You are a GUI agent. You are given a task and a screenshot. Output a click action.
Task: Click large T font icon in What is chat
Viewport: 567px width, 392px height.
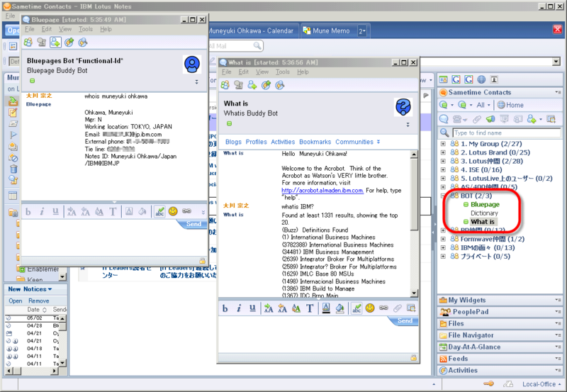pos(310,308)
